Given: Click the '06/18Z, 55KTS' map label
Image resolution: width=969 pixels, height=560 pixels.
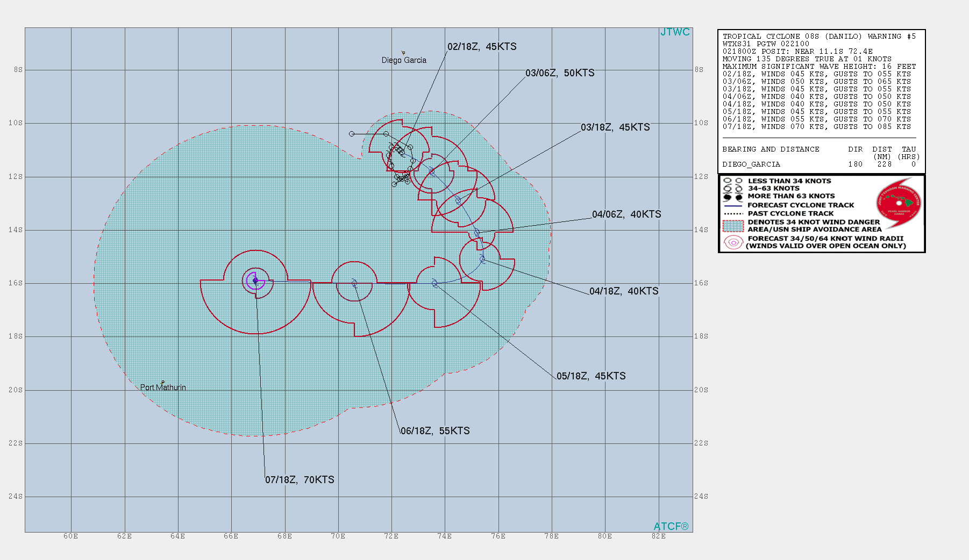Looking at the screenshot, I should tap(435, 431).
